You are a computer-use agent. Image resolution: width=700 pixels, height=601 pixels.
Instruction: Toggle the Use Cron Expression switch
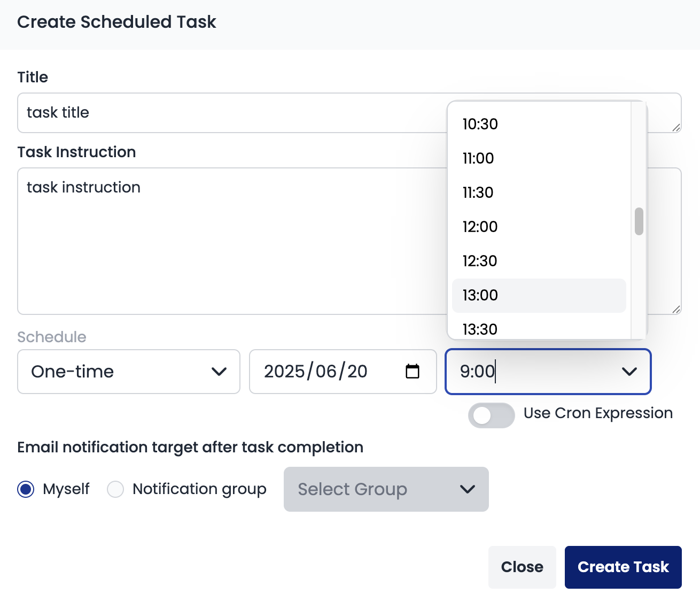[491, 415]
